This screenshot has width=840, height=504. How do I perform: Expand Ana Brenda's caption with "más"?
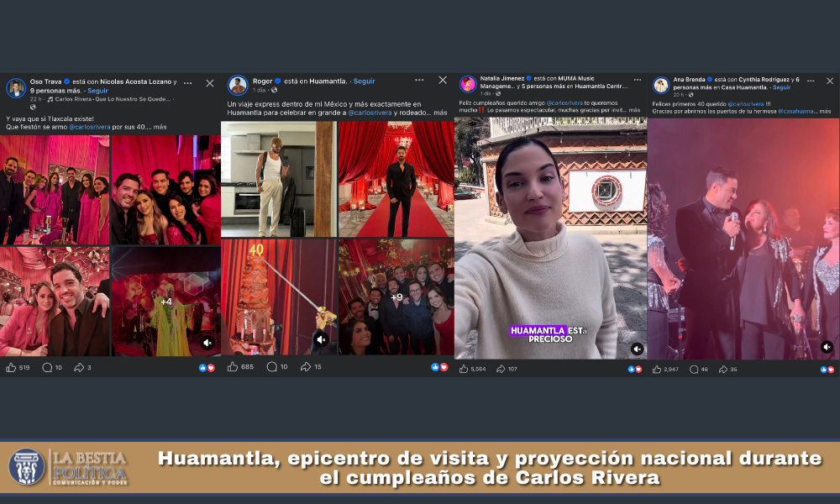coord(825,111)
